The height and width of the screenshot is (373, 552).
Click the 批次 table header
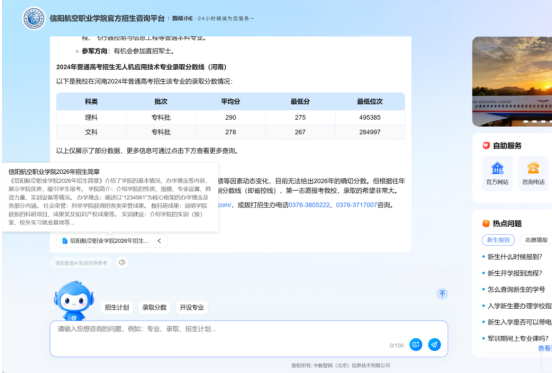pyautogui.click(x=161, y=102)
